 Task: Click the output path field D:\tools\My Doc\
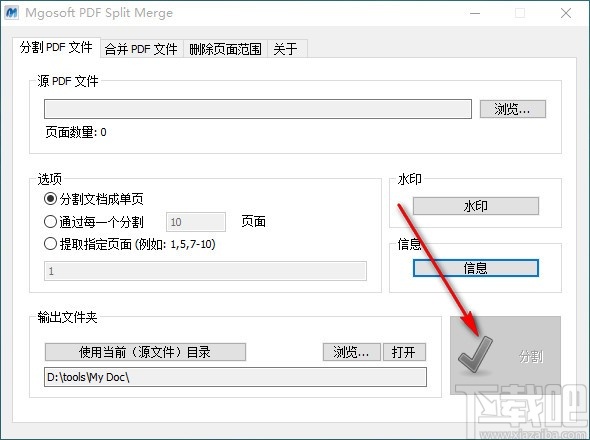pyautogui.click(x=236, y=377)
